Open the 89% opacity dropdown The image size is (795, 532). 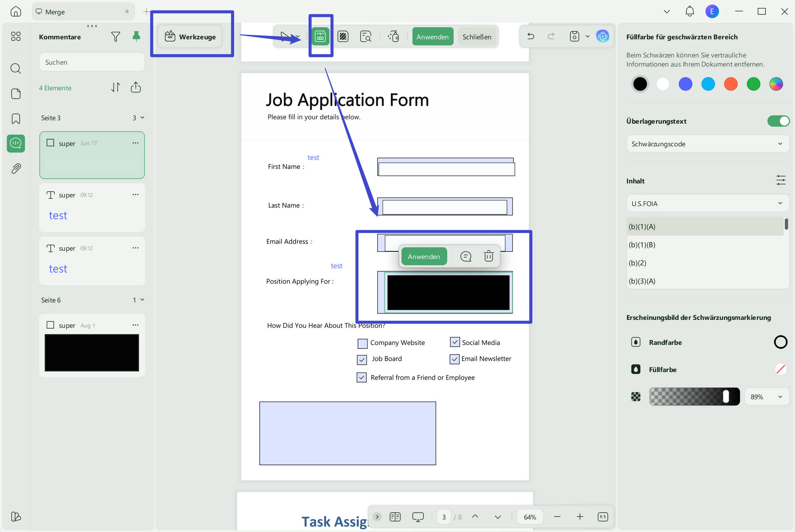pyautogui.click(x=767, y=397)
